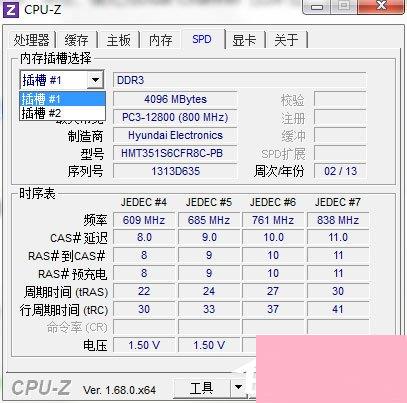
Task: Click the JEDEC #5 column header
Action: pos(209,202)
